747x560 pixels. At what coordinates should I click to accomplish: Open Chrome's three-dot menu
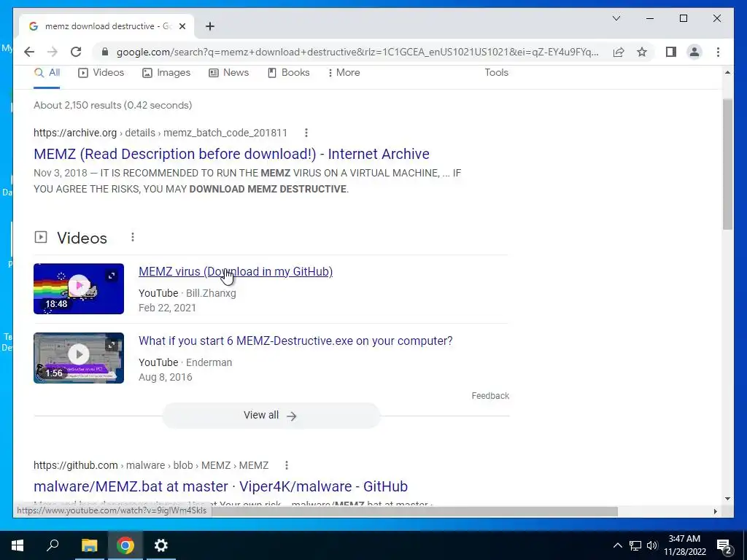[718, 52]
